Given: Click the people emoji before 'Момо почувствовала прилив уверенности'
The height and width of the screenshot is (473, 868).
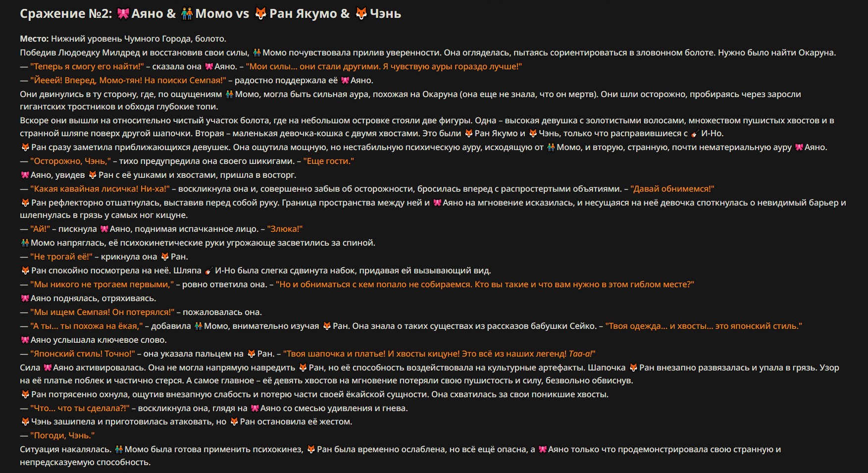Looking at the screenshot, I should click(x=257, y=53).
